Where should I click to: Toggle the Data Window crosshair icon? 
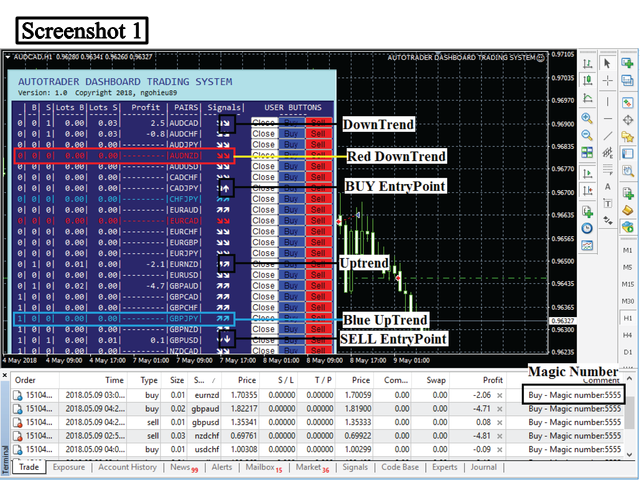[x=627, y=120]
